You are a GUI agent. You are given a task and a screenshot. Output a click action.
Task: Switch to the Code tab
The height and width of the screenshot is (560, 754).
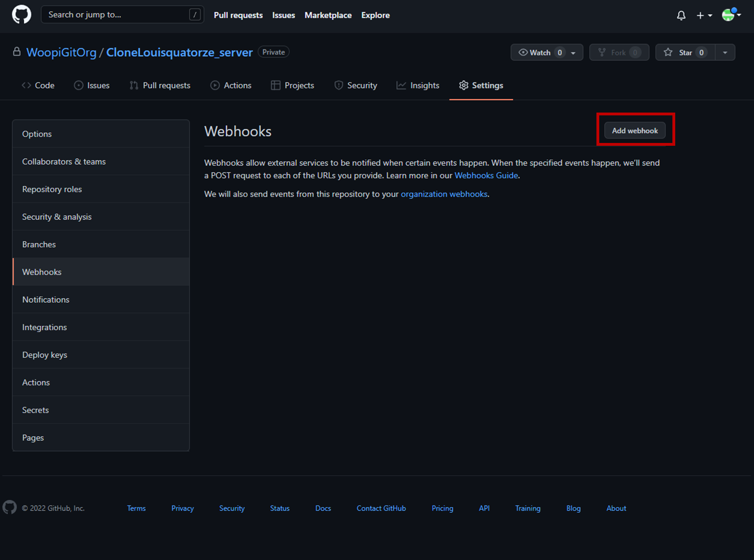pos(38,86)
